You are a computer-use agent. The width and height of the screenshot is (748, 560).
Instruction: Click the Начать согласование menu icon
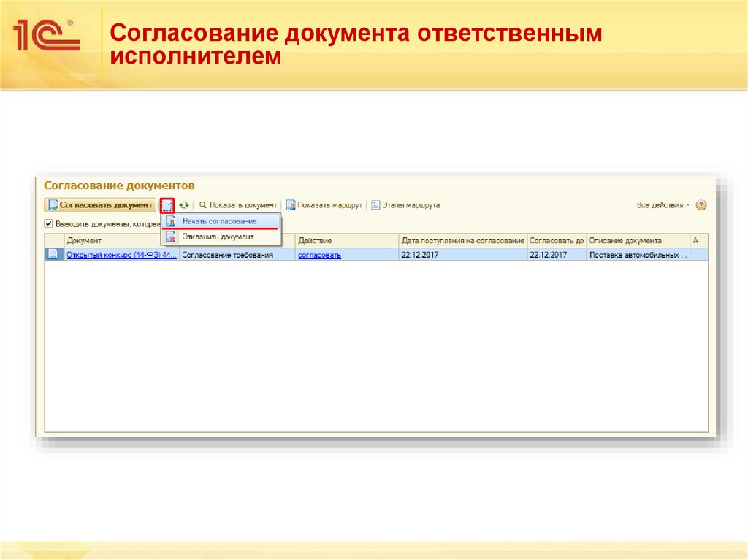(171, 220)
